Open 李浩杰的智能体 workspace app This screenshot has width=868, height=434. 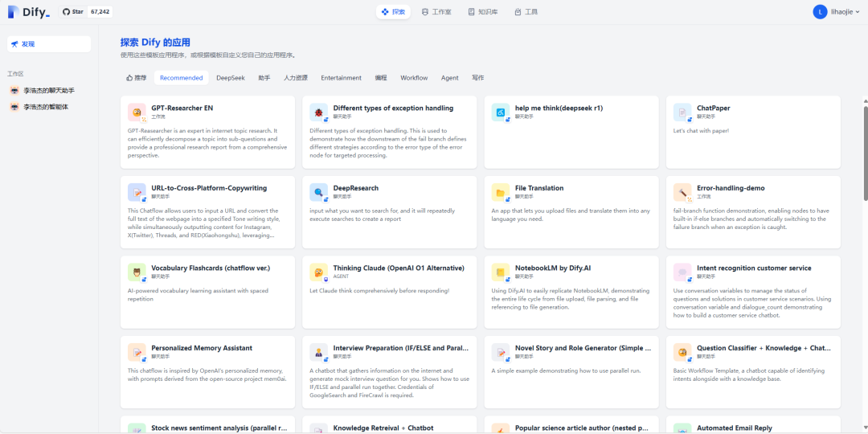(x=49, y=107)
